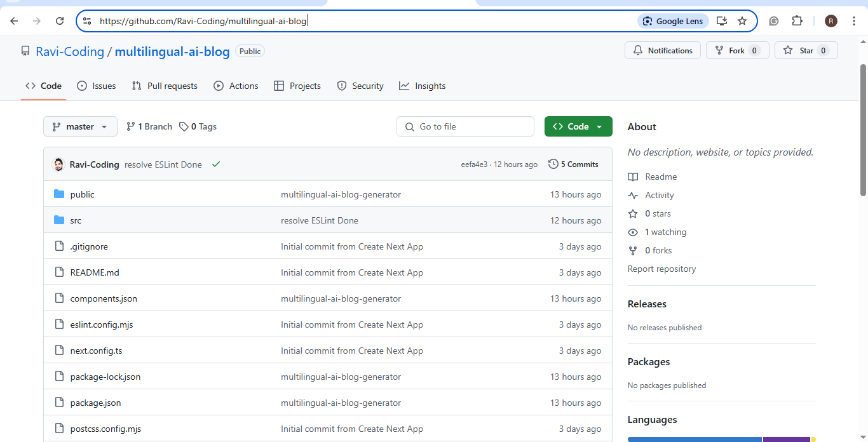The width and height of the screenshot is (868, 442).
Task: Click the src folder icon
Action: click(x=59, y=220)
